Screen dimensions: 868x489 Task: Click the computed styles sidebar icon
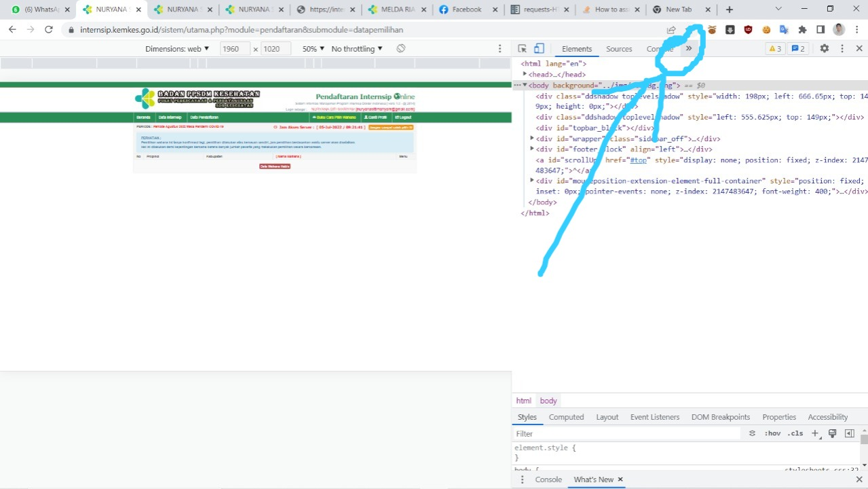(849, 433)
